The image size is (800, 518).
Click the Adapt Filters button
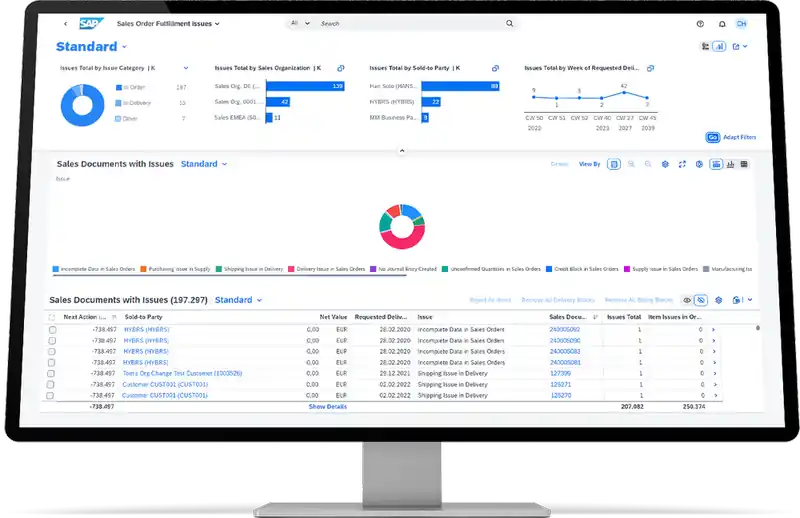(731, 137)
